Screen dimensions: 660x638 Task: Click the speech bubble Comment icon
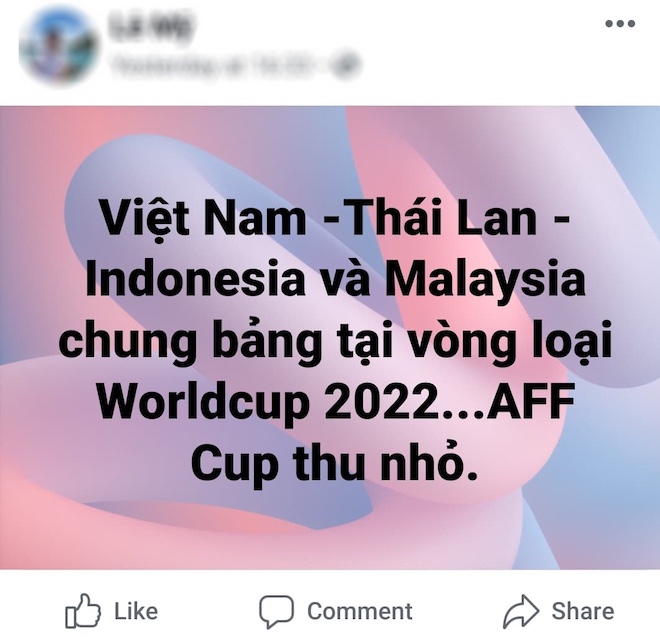pos(276,611)
